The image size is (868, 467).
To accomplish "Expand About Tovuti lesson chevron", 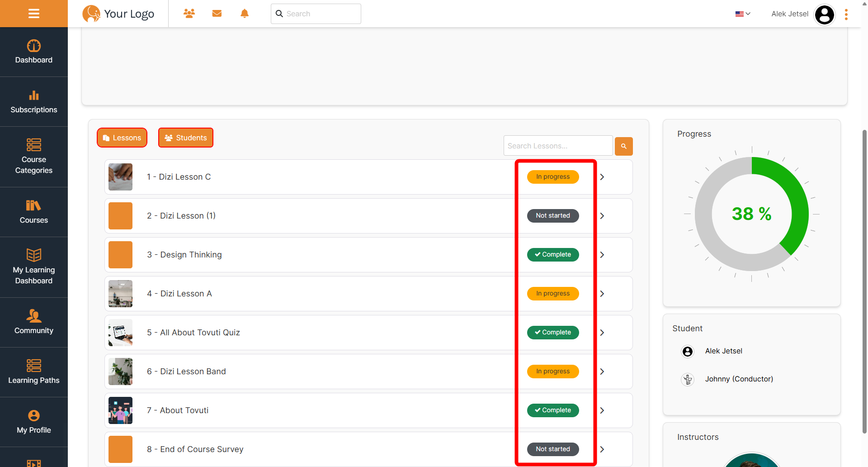I will coord(602,410).
